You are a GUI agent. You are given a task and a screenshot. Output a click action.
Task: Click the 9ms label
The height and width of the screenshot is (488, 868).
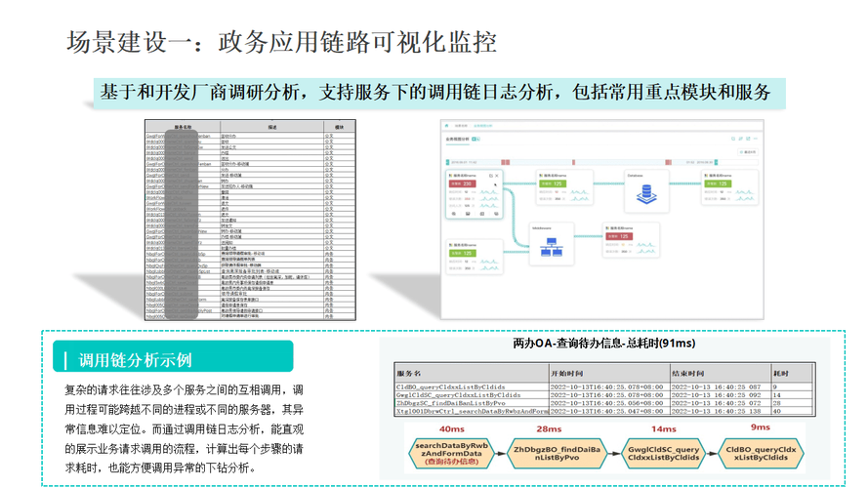click(760, 427)
